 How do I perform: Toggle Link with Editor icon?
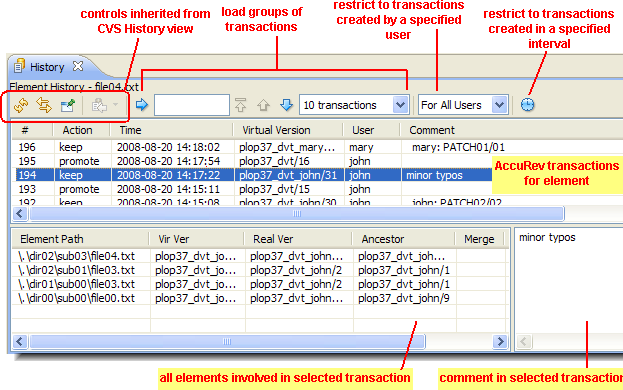[x=44, y=105]
